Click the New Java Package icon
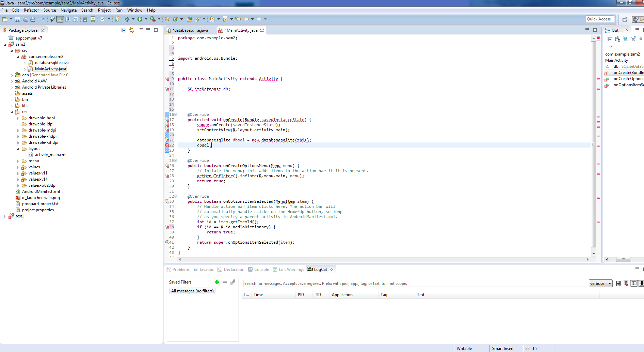The image size is (644, 352). coord(167,19)
